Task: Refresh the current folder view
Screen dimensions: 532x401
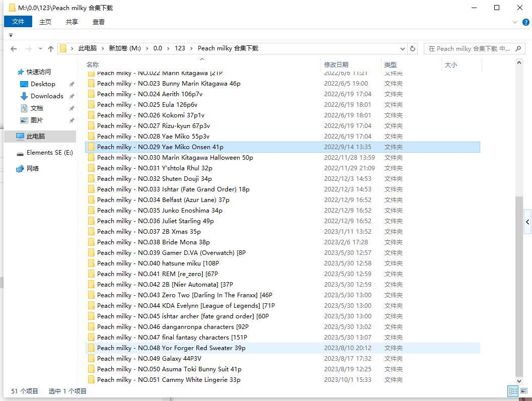Action: (413, 48)
